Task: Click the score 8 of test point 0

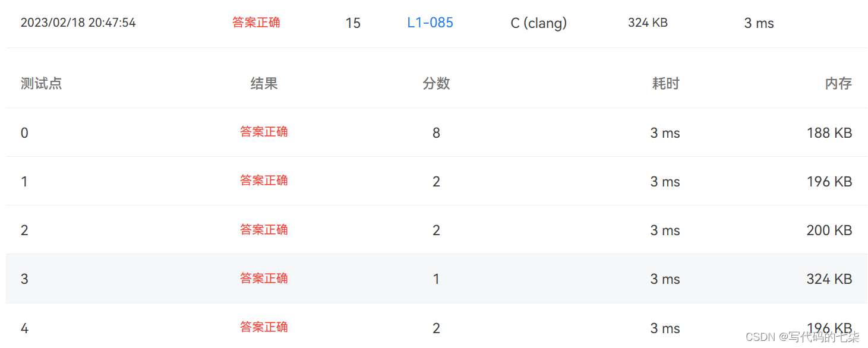Action: click(436, 132)
